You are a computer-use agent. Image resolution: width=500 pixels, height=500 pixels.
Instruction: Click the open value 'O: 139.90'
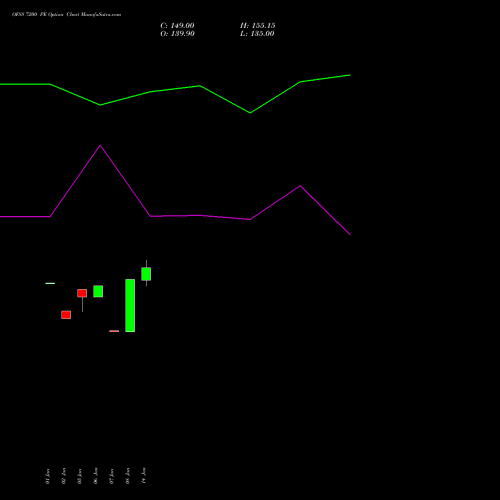tap(177, 34)
